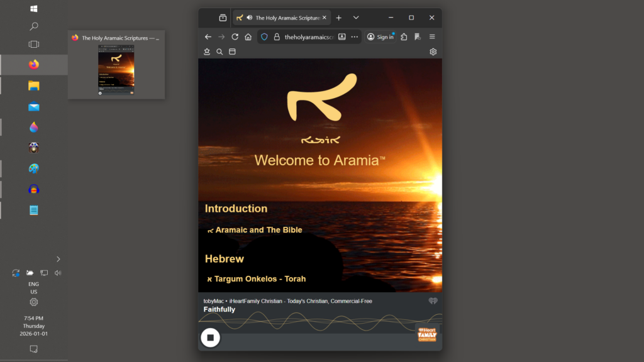Reload the page with the refresh icon
Viewport: 644px width, 362px height.
(x=235, y=37)
